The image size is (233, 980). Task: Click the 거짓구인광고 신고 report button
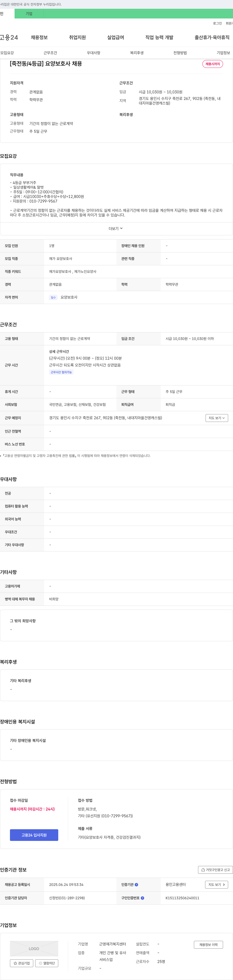coord(215,870)
